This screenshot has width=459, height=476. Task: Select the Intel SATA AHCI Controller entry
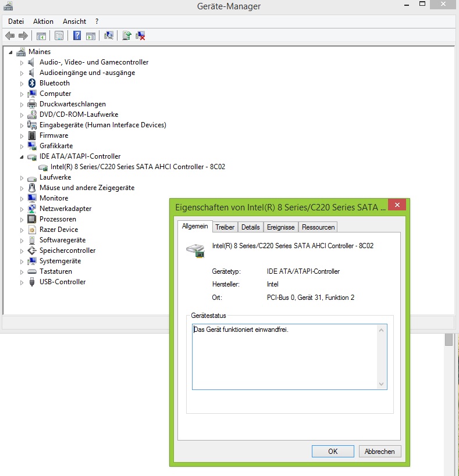tap(137, 167)
